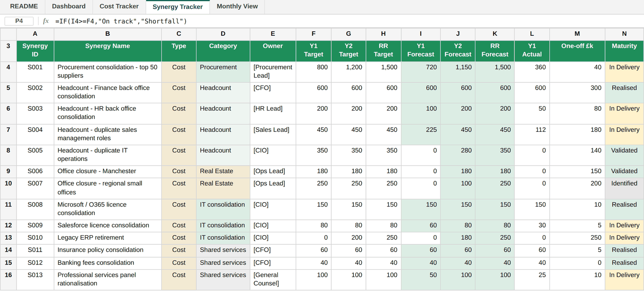The width and height of the screenshot is (644, 291).
Task: Select Identified maturity cell for S007
Action: [x=624, y=188]
